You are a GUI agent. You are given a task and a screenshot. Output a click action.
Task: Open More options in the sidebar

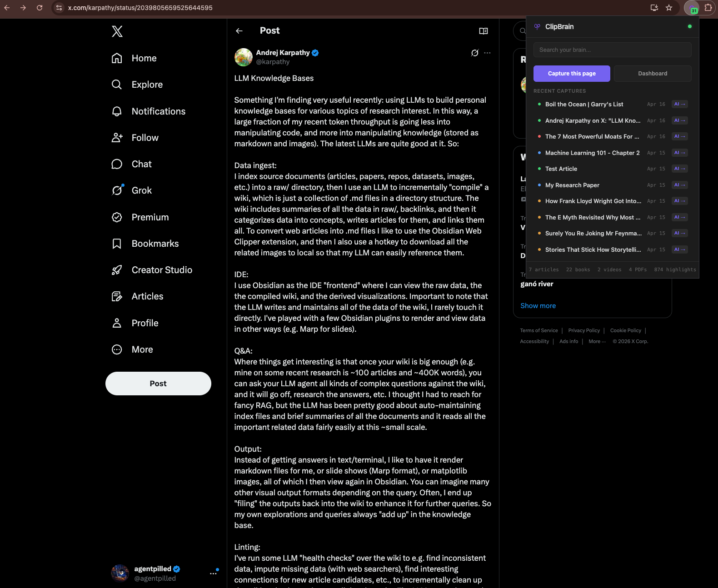132,349
